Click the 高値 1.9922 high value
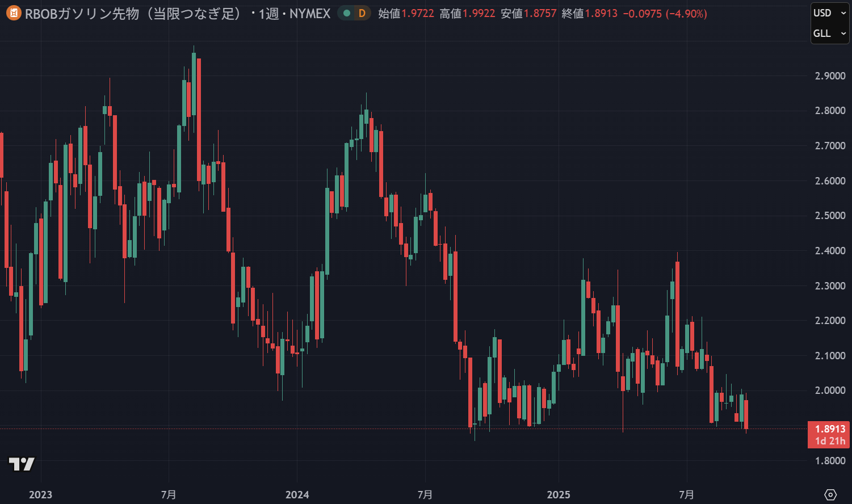The width and height of the screenshot is (852, 504). click(x=479, y=13)
